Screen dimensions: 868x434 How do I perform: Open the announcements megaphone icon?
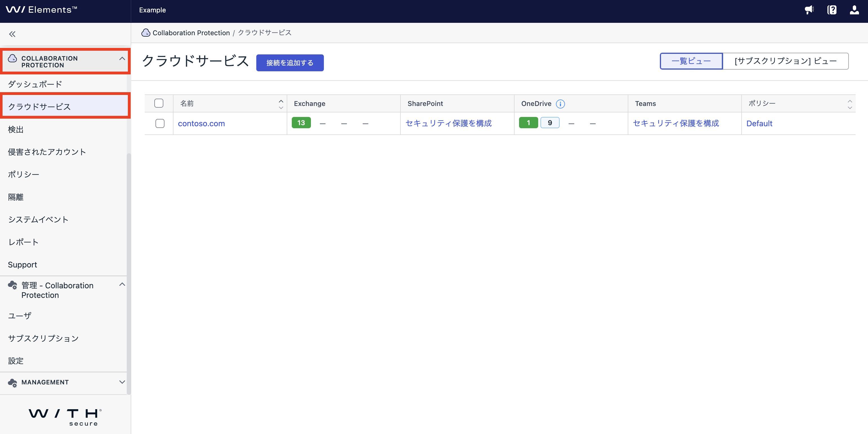809,10
